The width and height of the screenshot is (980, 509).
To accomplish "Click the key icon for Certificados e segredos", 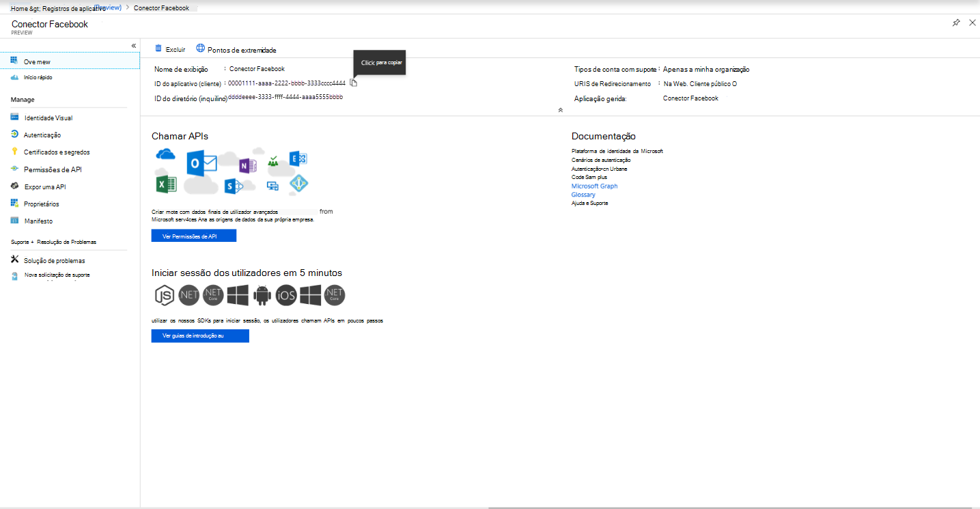I will 14,152.
